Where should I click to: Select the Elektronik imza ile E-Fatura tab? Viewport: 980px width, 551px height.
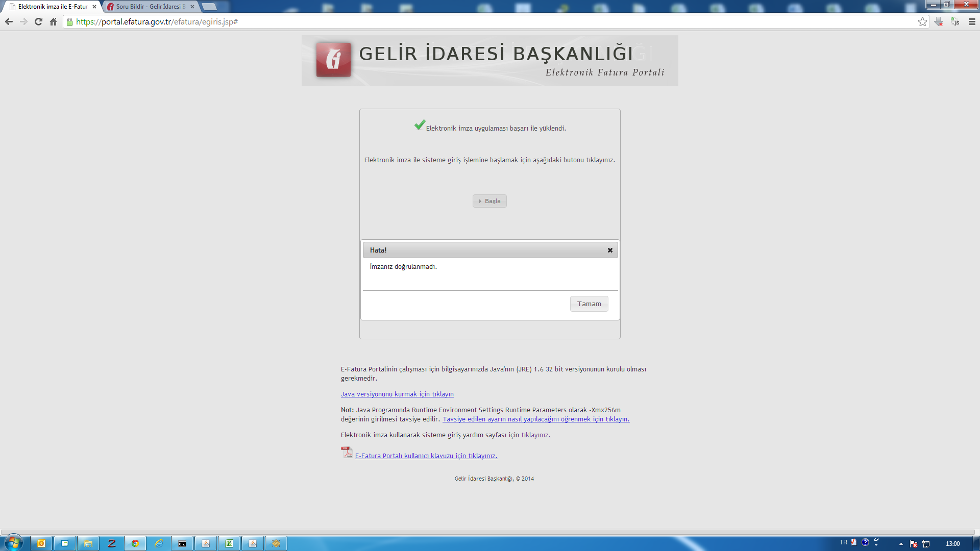[51, 7]
